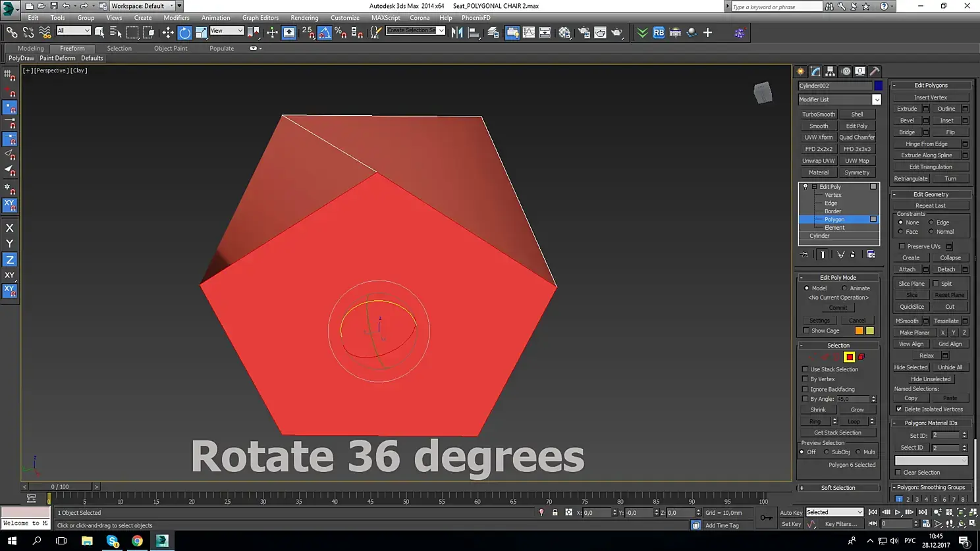Open the Material Editor icon
Screen dimensions: 980x551
coord(564,32)
